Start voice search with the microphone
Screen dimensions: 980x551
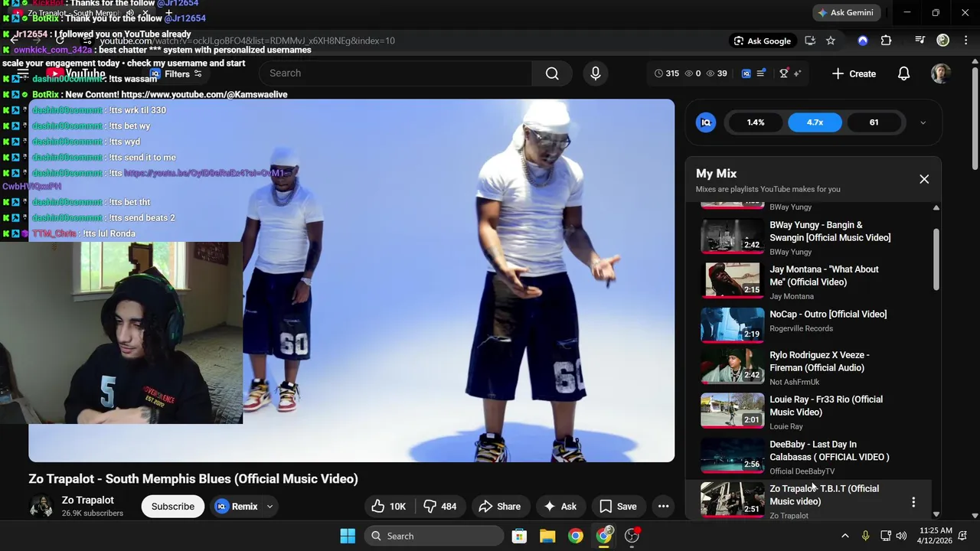[x=596, y=73]
